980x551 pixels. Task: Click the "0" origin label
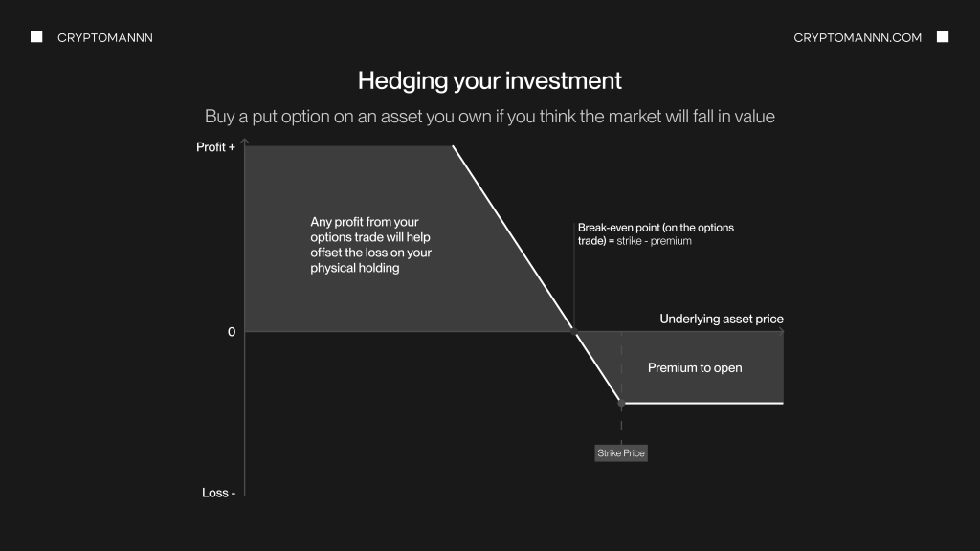click(x=232, y=332)
